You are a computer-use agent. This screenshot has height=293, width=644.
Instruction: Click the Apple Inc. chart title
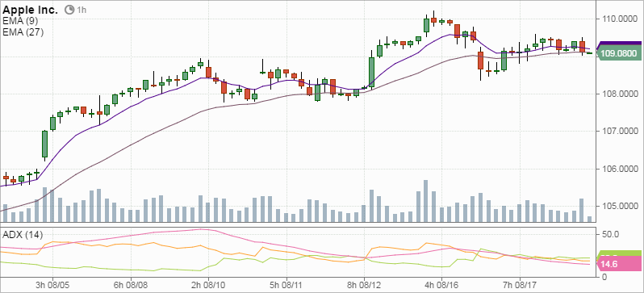(x=31, y=10)
